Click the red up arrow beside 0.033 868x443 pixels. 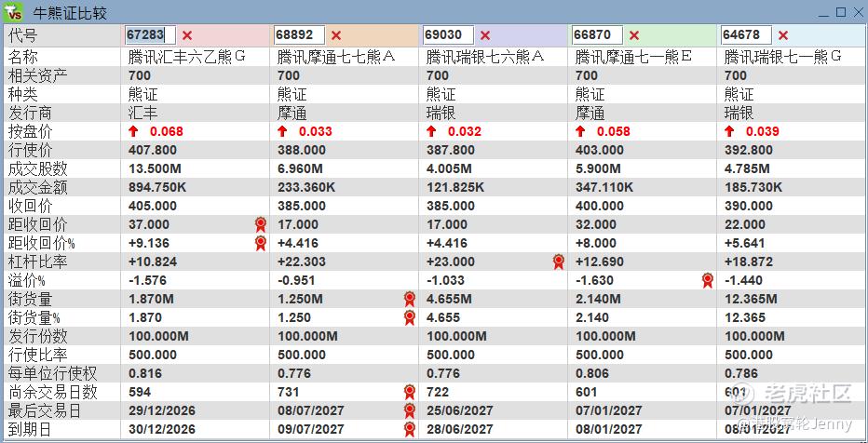point(282,131)
